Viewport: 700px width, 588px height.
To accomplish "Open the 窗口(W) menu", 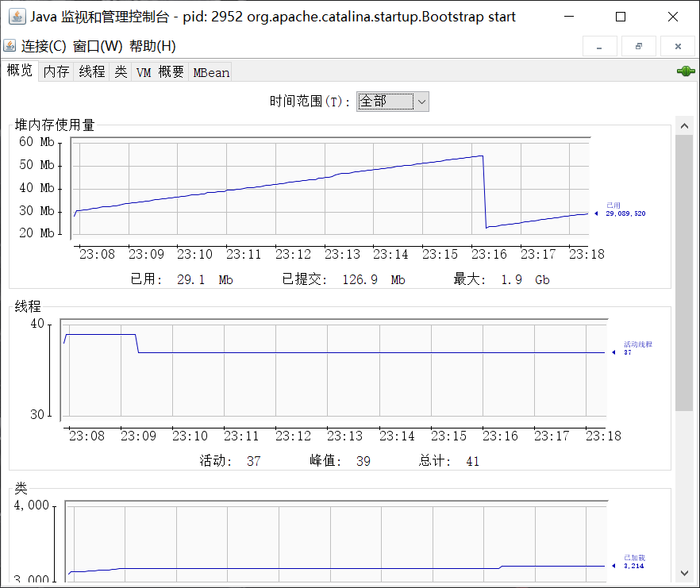I will pos(98,46).
